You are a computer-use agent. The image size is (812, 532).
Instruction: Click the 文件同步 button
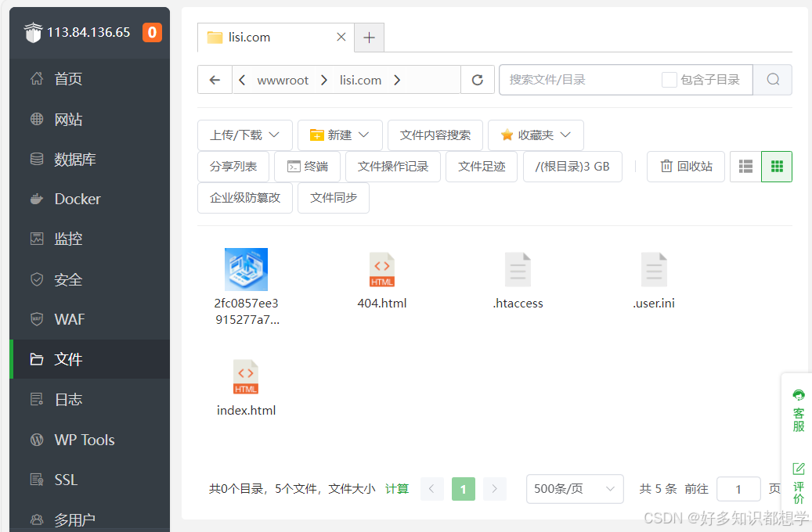click(x=334, y=198)
